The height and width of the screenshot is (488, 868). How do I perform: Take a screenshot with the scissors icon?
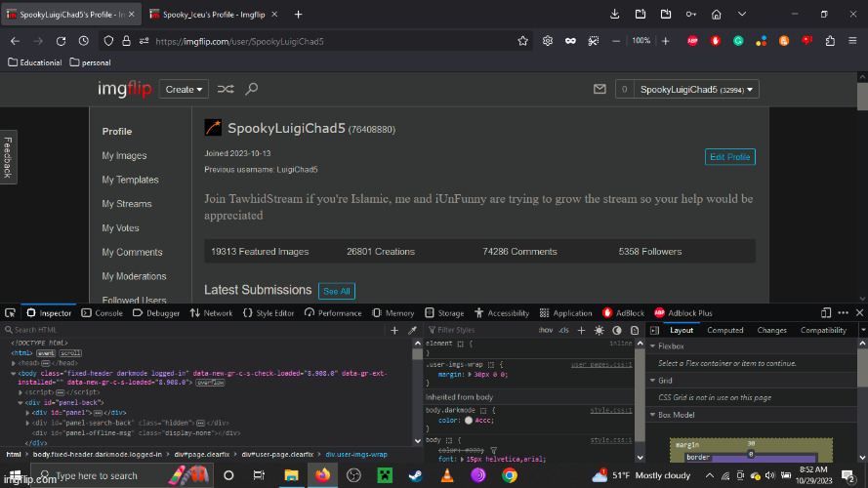click(x=594, y=41)
